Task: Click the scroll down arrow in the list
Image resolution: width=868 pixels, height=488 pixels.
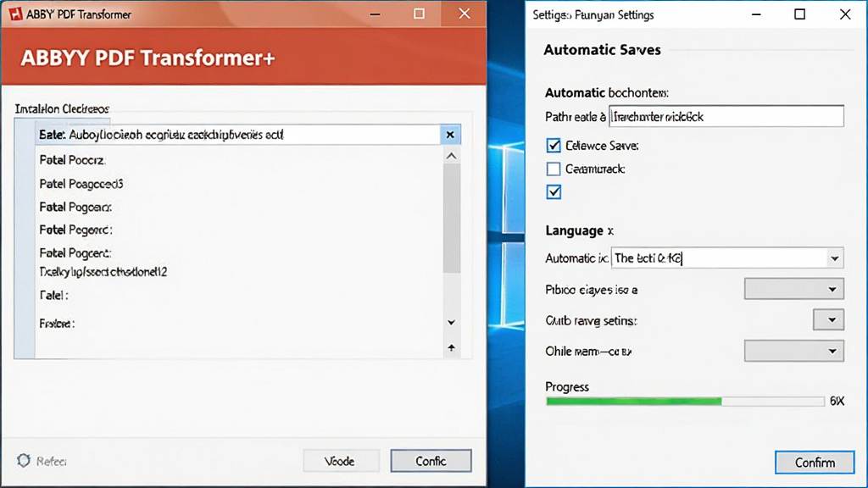Action: pos(451,322)
